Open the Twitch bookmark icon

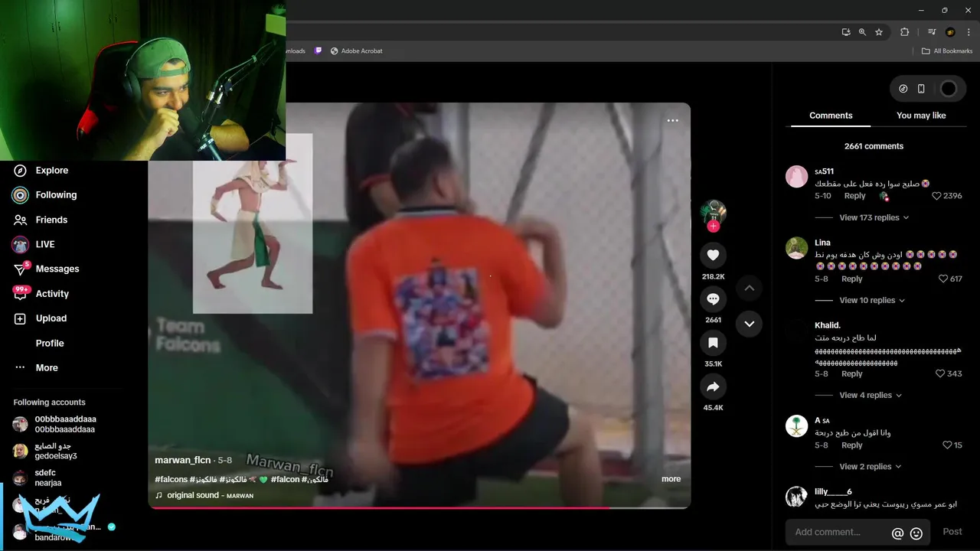click(x=318, y=51)
